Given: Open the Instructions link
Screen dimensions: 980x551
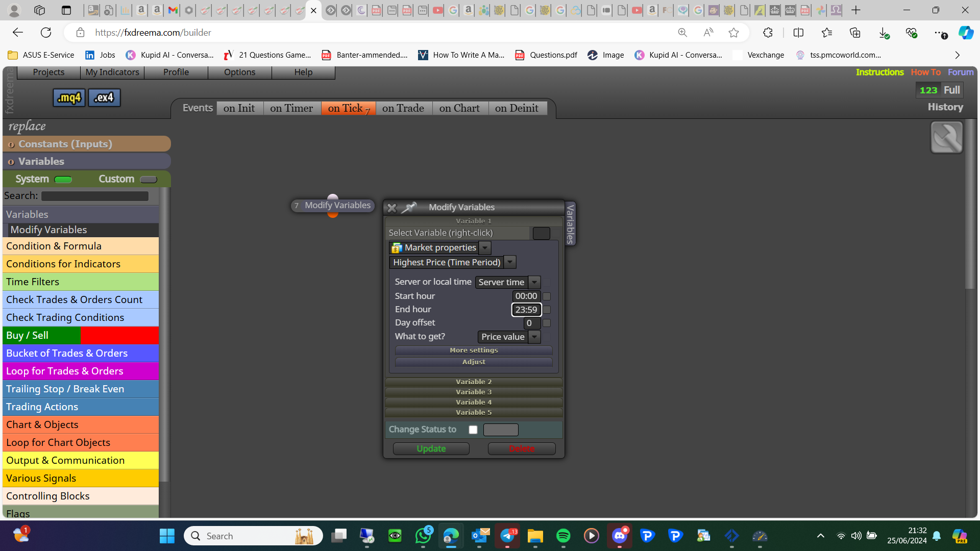Looking at the screenshot, I should pos(879,72).
